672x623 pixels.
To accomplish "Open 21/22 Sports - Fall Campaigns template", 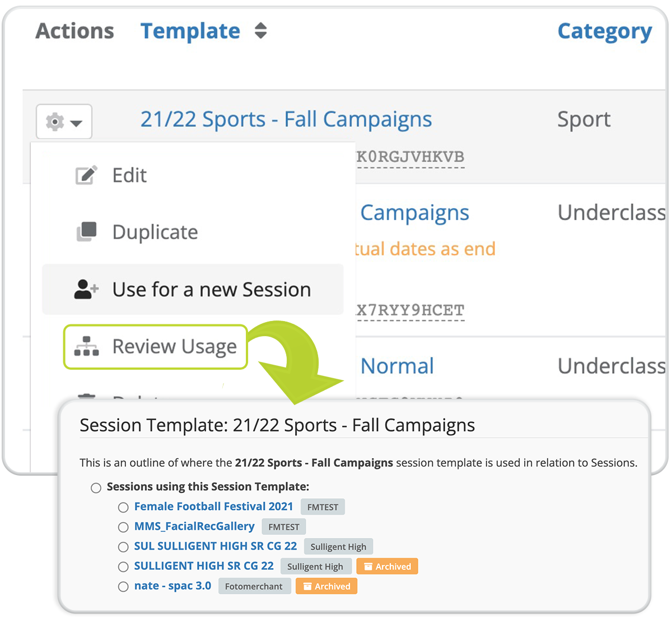I will coord(286,119).
